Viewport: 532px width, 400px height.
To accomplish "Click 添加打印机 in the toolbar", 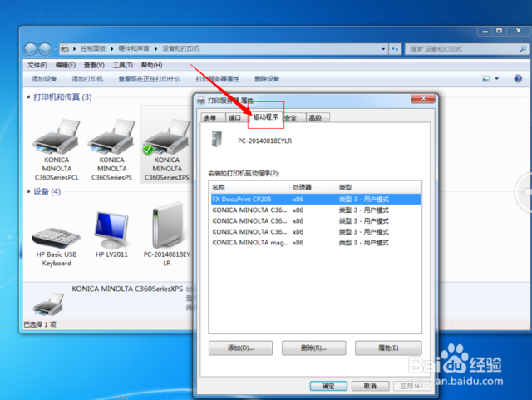I will [x=87, y=79].
